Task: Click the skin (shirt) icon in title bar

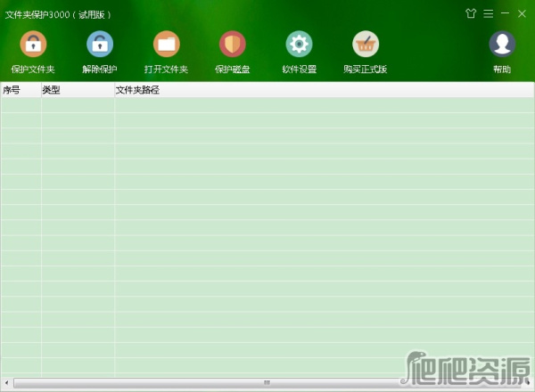Action: [x=471, y=13]
